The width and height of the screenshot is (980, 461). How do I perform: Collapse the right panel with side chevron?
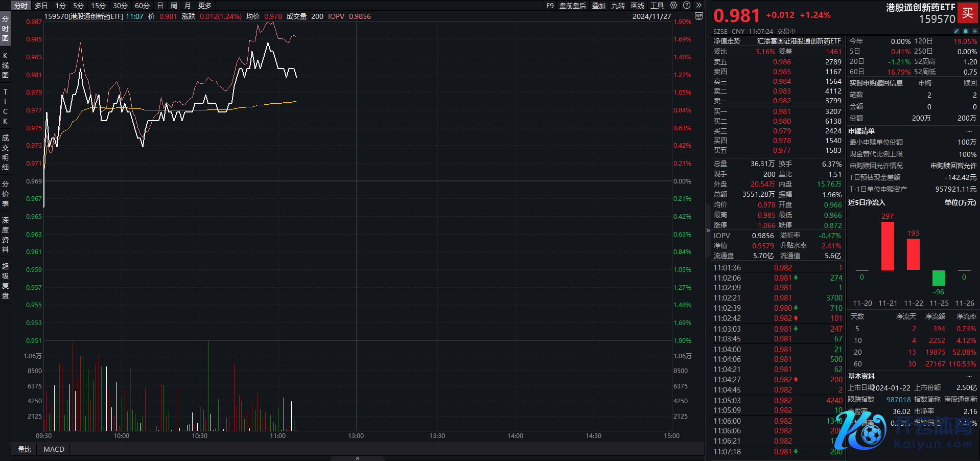pos(708,230)
